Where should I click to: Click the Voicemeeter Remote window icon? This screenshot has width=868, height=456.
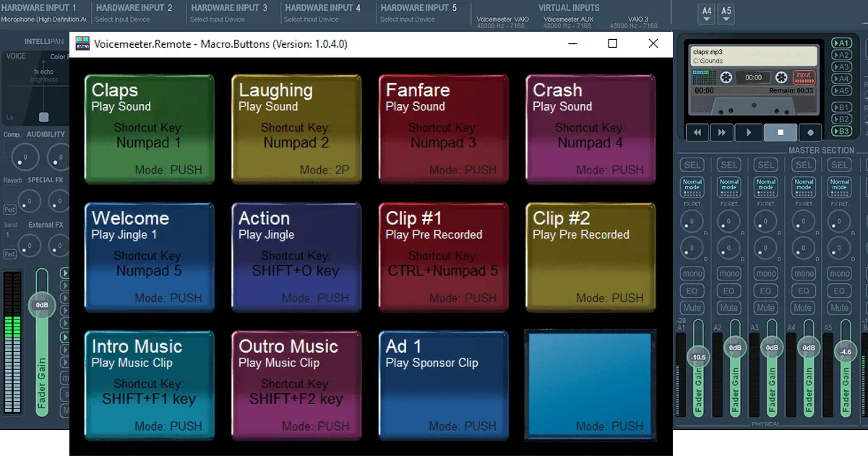point(82,44)
